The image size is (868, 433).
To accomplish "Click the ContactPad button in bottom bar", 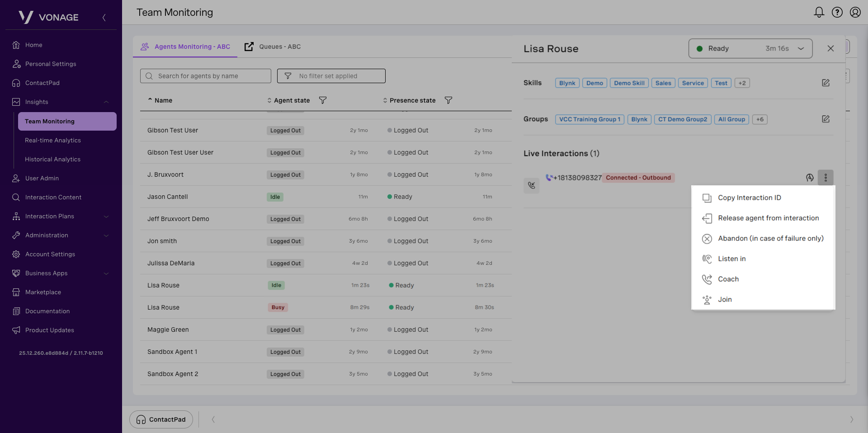I will [161, 419].
